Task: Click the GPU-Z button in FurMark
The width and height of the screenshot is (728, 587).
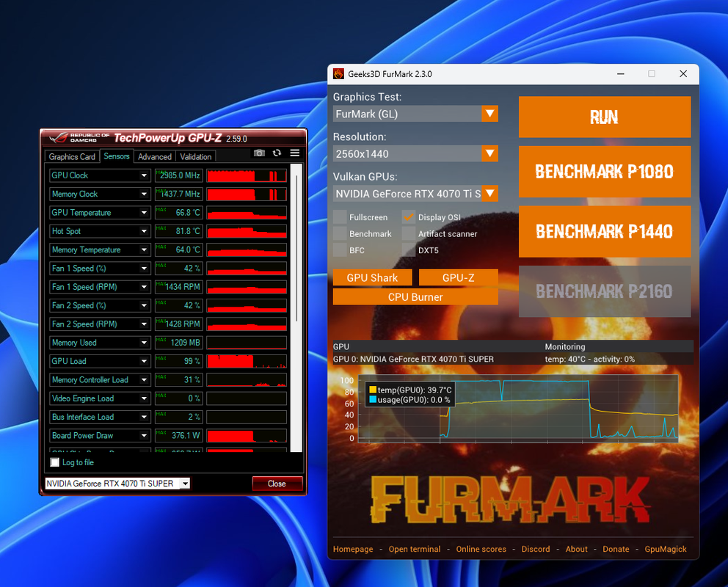Action: [458, 277]
